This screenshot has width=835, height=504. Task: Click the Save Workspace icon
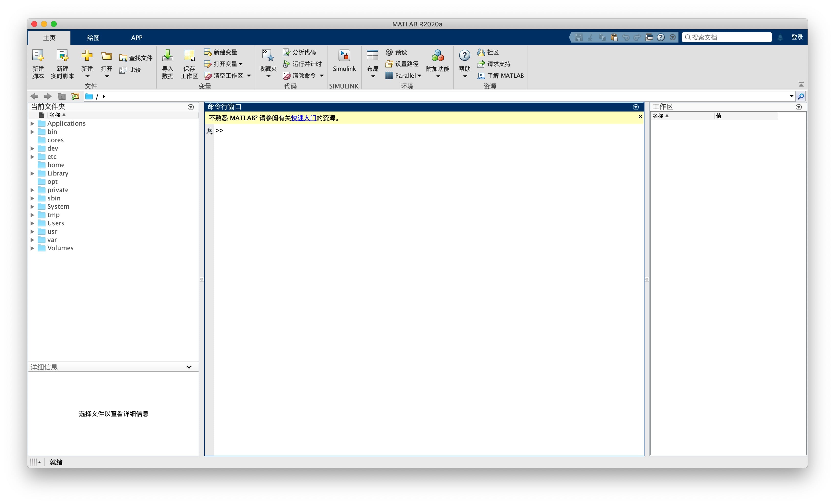click(189, 55)
